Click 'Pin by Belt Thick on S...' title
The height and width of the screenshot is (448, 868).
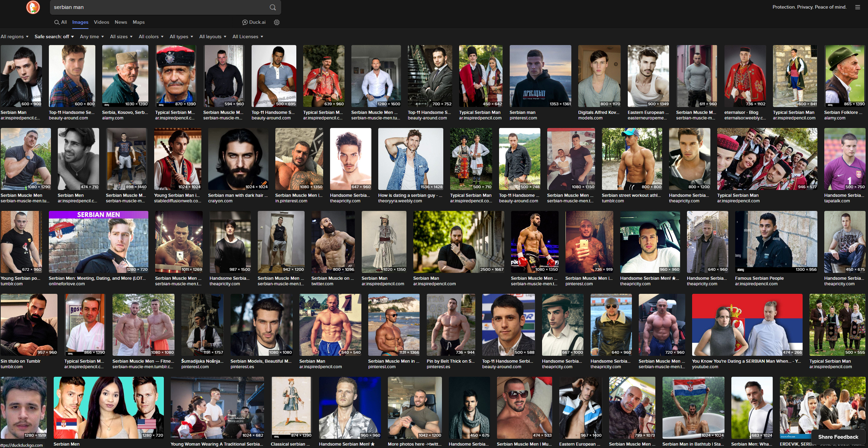451,361
